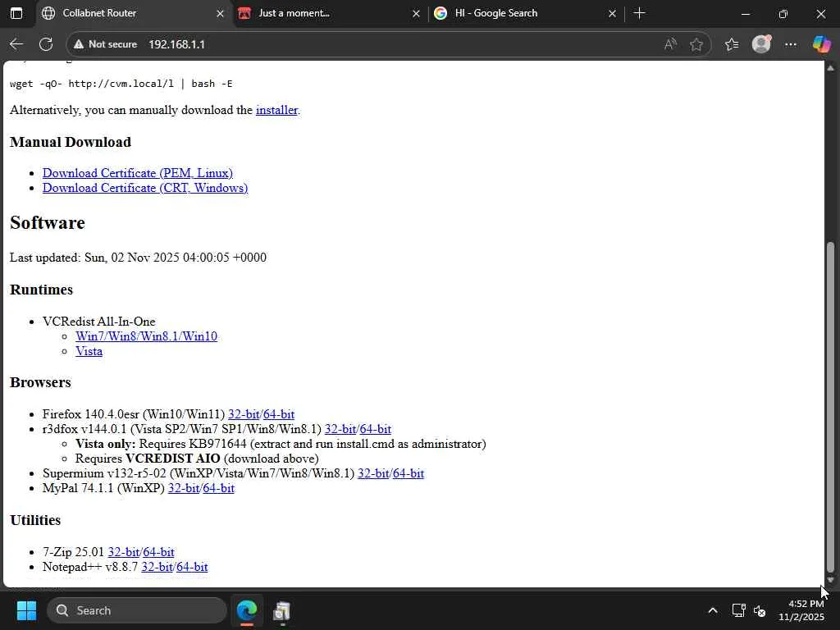Download 7-Zip 25.01 32-bit

[x=124, y=552]
